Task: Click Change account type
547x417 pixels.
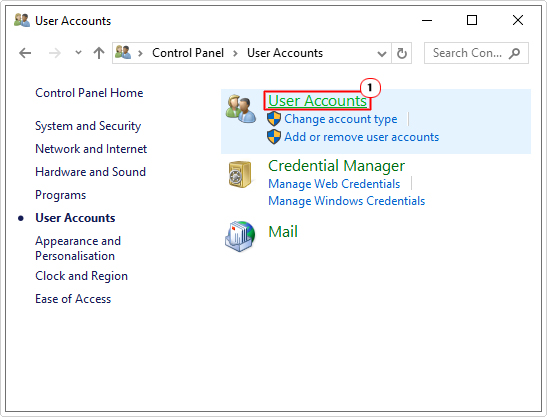Action: [x=340, y=119]
